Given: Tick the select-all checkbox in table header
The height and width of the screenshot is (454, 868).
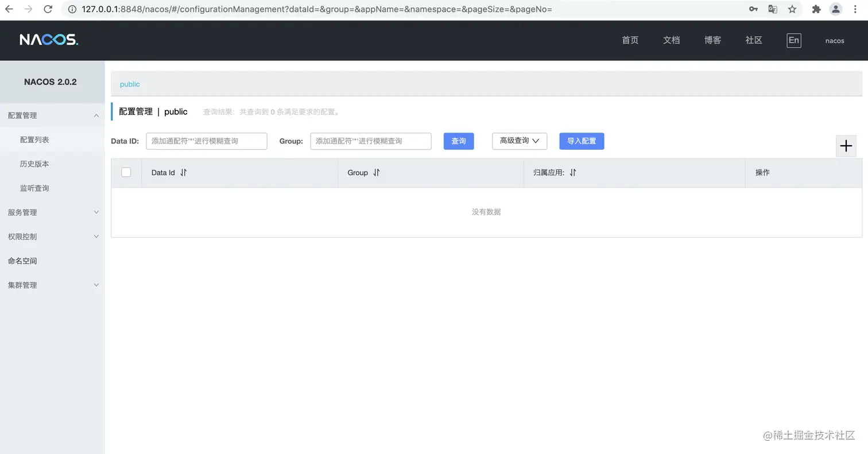Looking at the screenshot, I should tap(126, 172).
